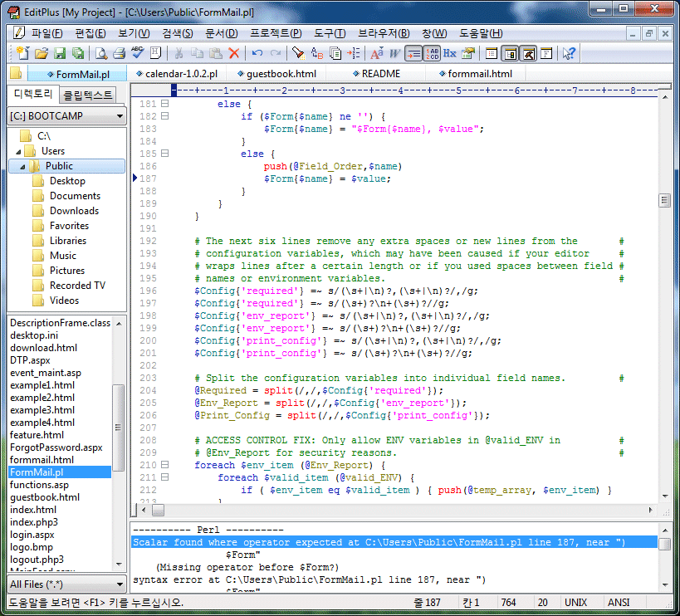Select ForgotPassword.aspx in the file list
This screenshot has height=616, width=680.
pyautogui.click(x=56, y=447)
